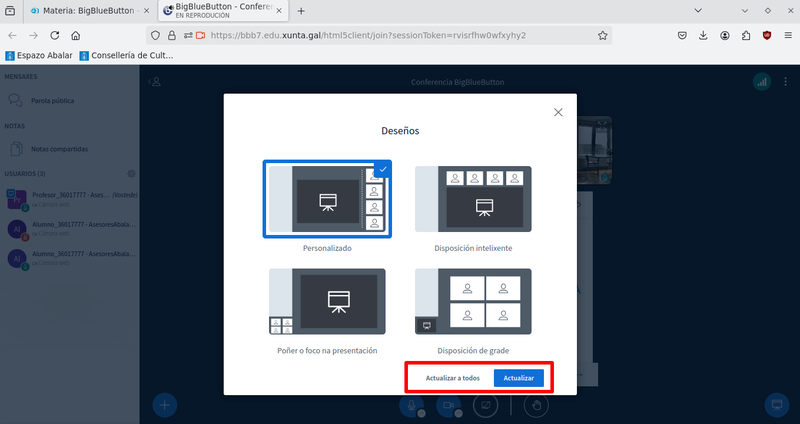Open Notas compartidas shared notes
Viewport: 800px width, 424px height.
coord(58,149)
